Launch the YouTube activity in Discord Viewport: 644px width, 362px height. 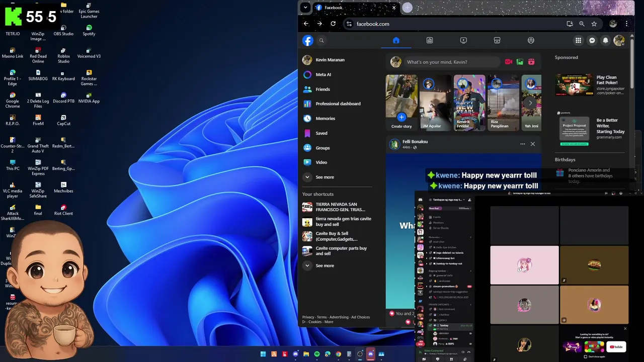[617, 346]
